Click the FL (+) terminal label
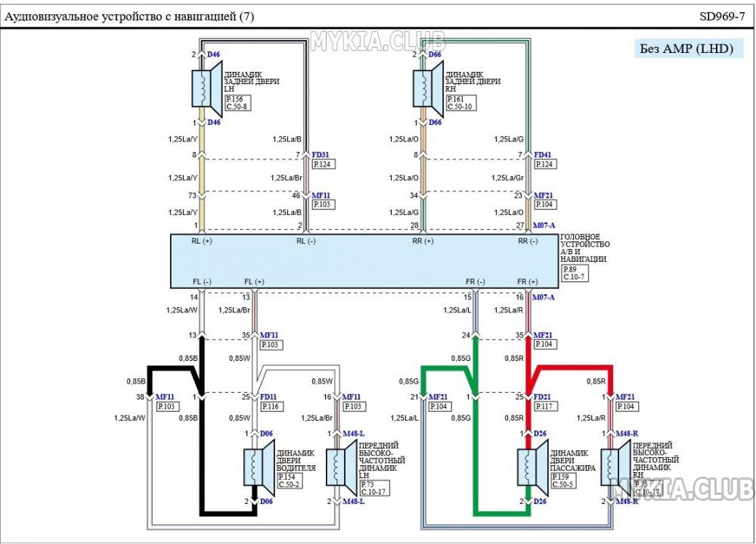756x544 pixels. [x=254, y=281]
